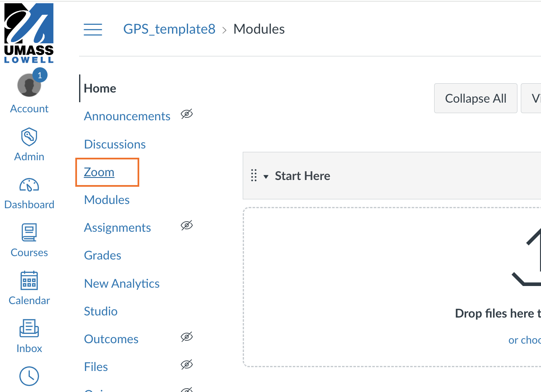
Task: Open the Account avatar icon
Action: tap(29, 85)
